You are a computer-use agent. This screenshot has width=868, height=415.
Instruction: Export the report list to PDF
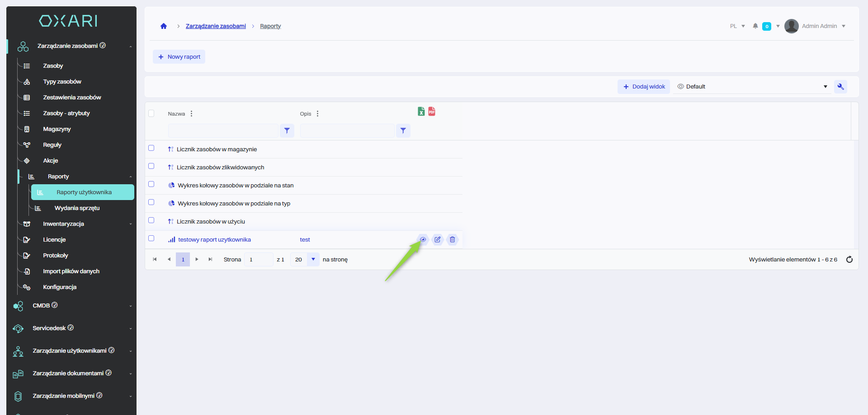tap(432, 112)
